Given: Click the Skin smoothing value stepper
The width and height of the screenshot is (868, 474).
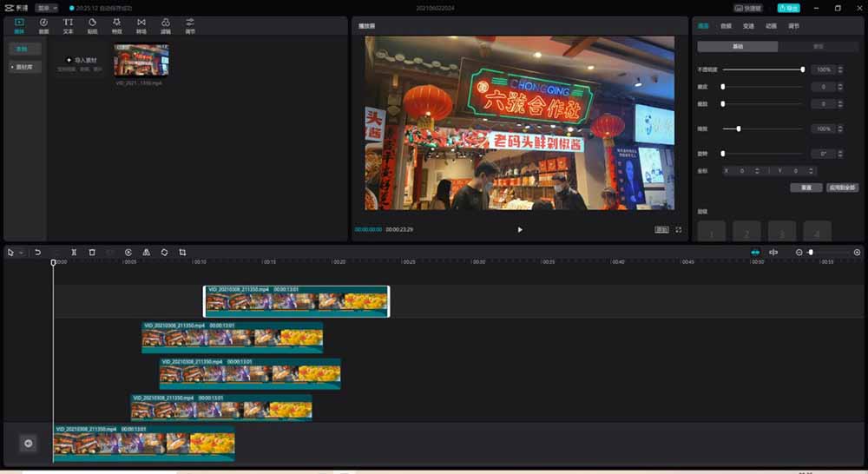Looking at the screenshot, I should click(839, 87).
